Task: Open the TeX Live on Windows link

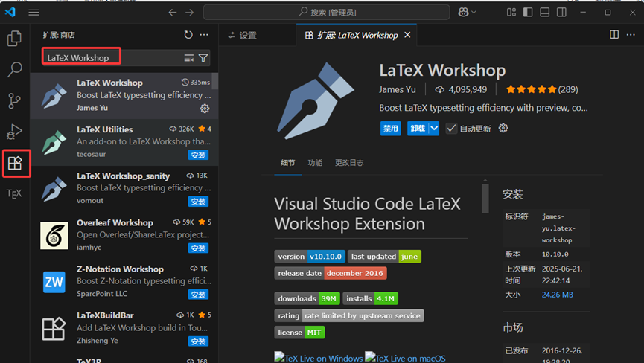Action: click(319, 357)
